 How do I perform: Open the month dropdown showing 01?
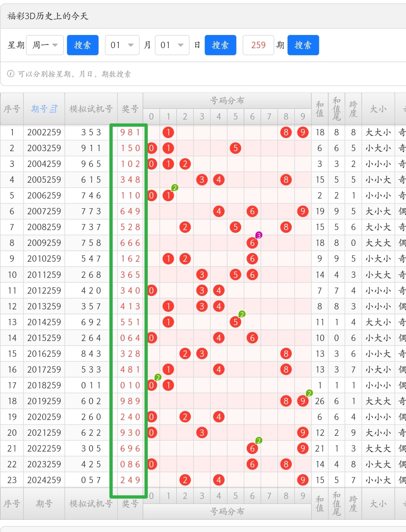tap(122, 45)
